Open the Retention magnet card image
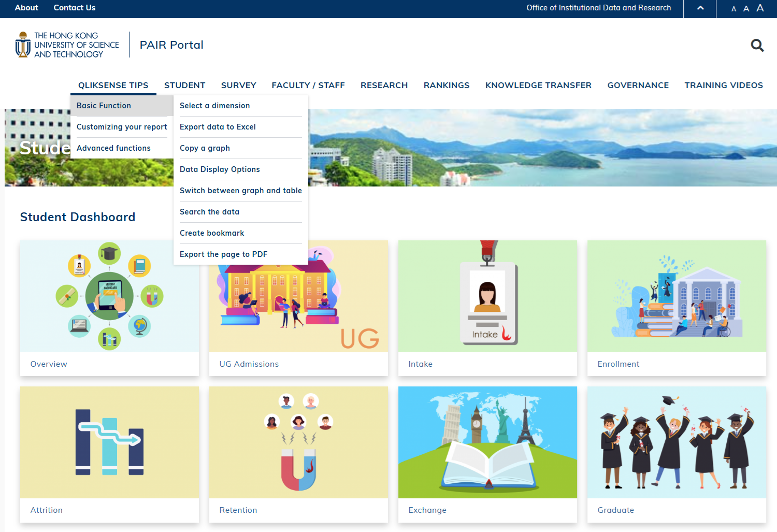Screen dimensions: 777x532 pos(298,442)
